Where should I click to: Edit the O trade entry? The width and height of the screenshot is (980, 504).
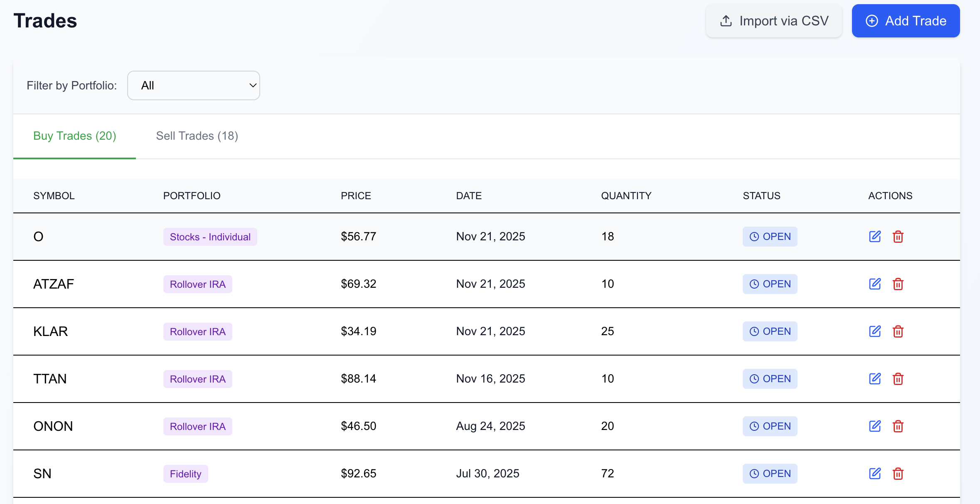click(x=875, y=236)
